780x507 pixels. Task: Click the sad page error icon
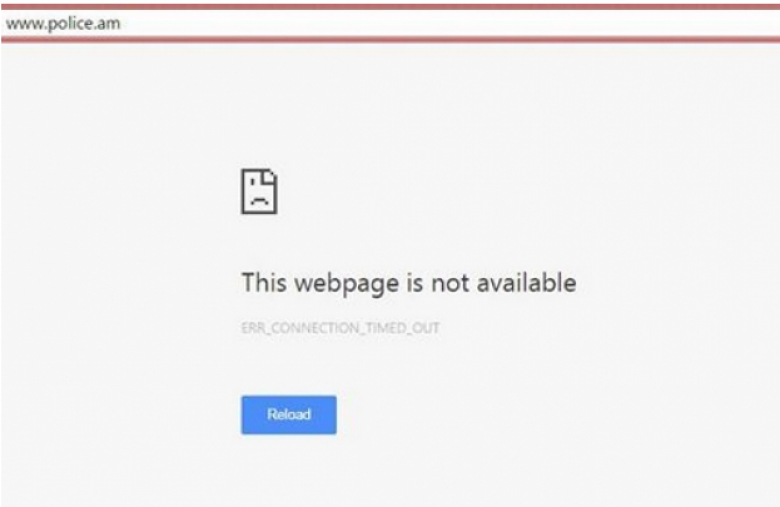(259, 191)
